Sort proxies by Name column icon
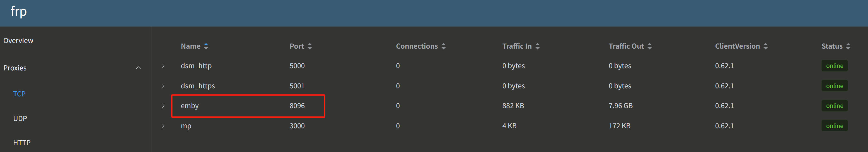 pos(206,46)
